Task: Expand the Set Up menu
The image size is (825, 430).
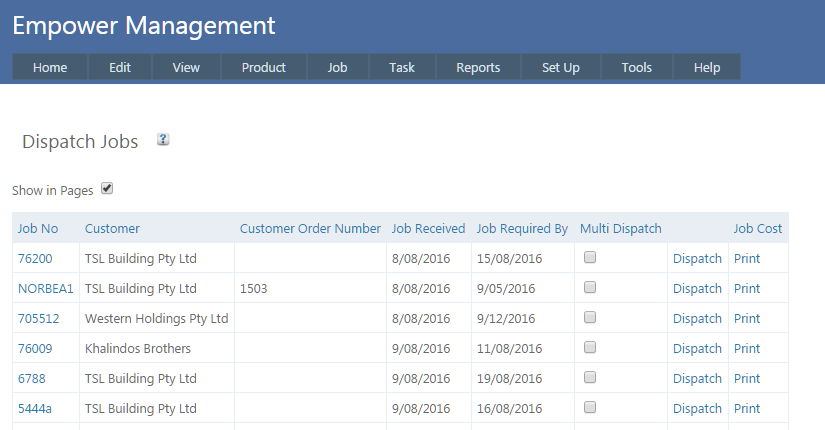Action: tap(560, 67)
